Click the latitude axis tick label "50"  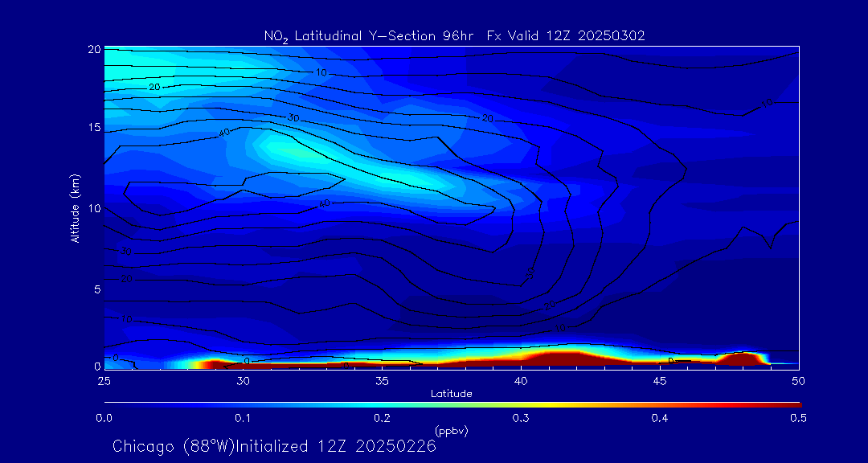point(799,381)
